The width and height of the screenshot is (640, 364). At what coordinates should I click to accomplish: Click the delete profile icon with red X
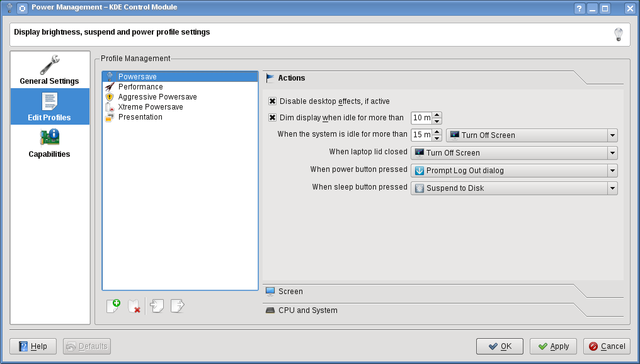click(134, 306)
